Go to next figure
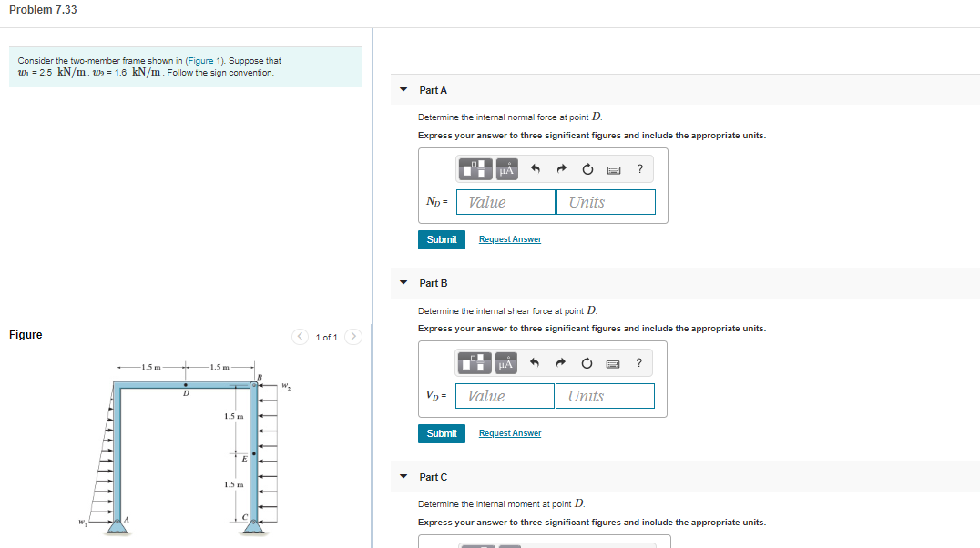The image size is (980, 548). (x=353, y=337)
